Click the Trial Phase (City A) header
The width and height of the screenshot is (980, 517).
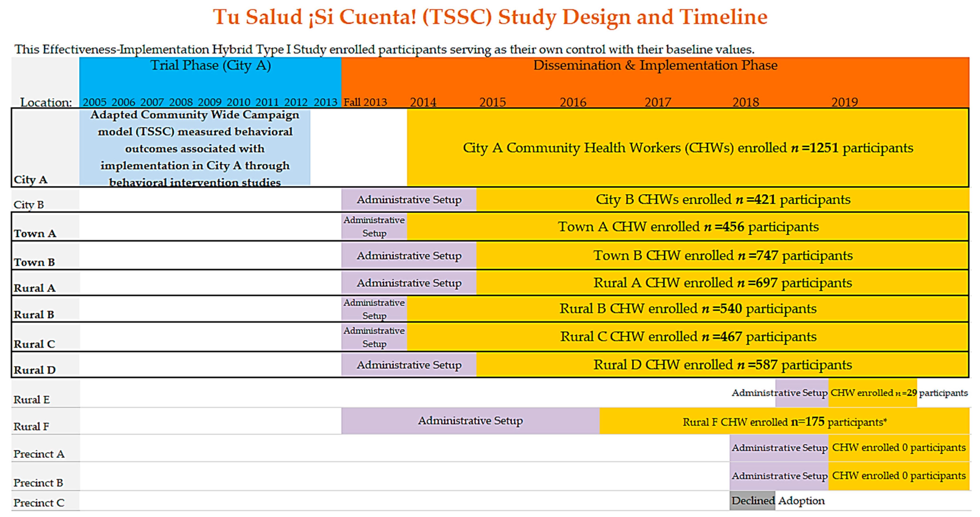[210, 65]
